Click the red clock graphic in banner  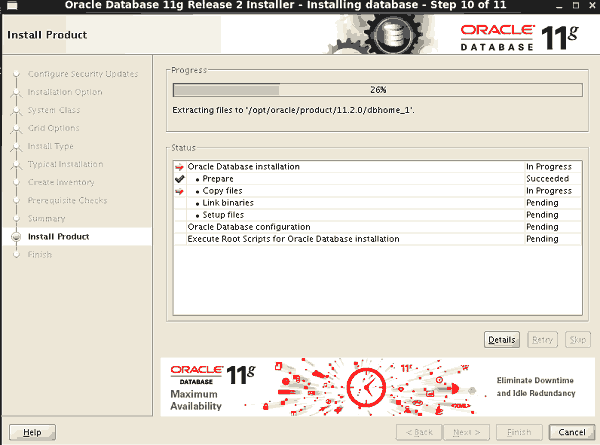(x=366, y=388)
